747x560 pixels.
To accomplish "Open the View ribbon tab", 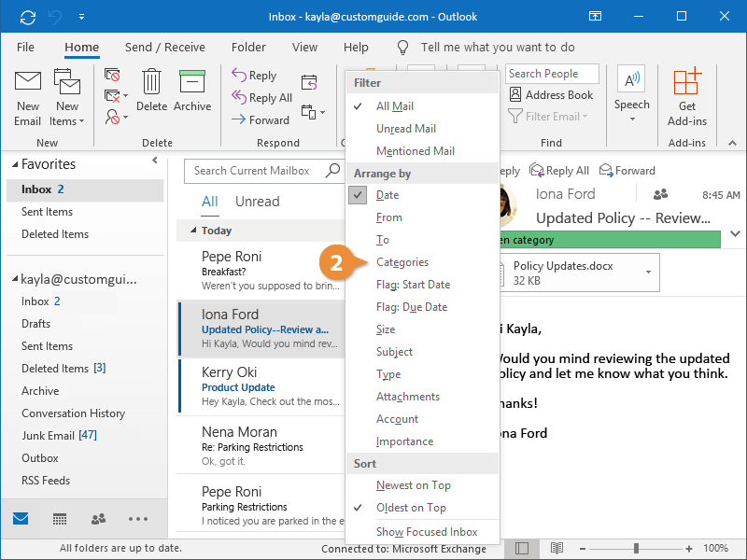I will click(x=304, y=48).
